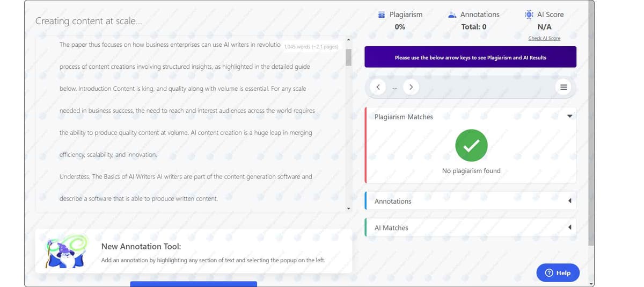This screenshot has width=644, height=287.
Task: Collapse the Plagiarism Matches section
Action: point(569,117)
